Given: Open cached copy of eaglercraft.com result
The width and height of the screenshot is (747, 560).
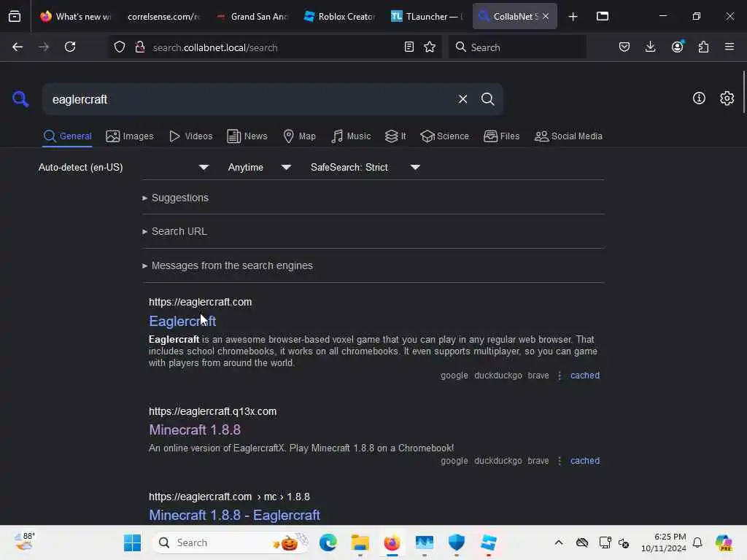Looking at the screenshot, I should (585, 376).
